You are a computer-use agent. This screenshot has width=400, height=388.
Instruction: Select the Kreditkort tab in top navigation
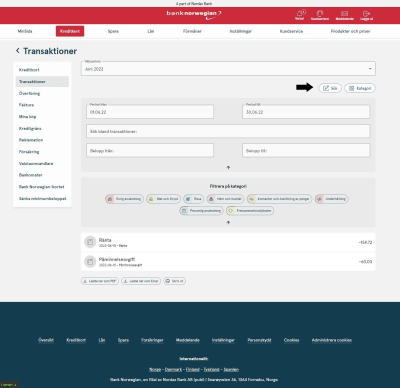coord(70,31)
